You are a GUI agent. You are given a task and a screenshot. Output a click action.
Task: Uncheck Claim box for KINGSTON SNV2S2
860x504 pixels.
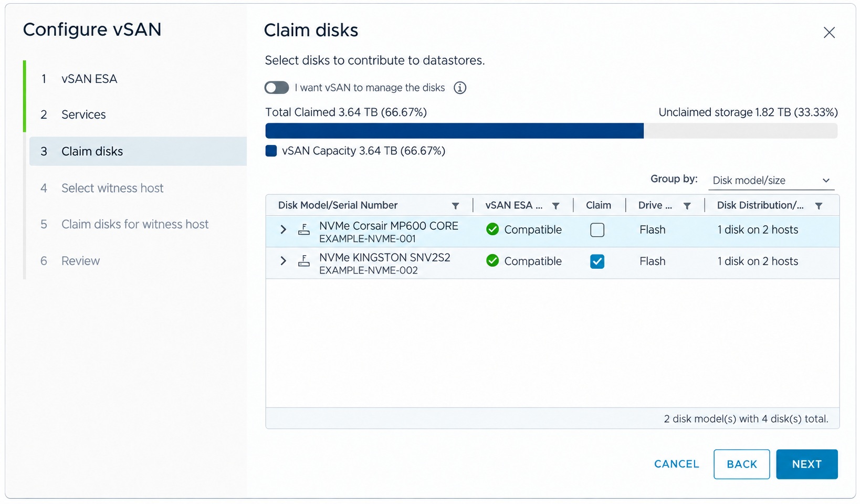[x=597, y=261]
